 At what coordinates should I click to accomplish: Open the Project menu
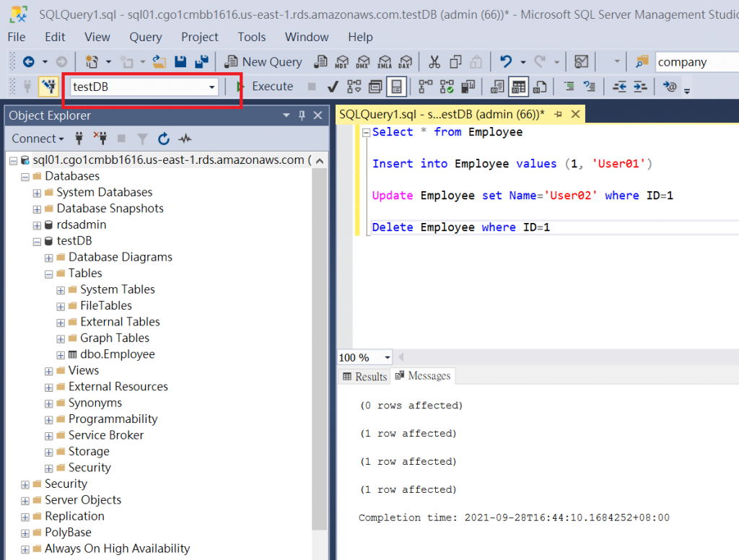pyautogui.click(x=200, y=37)
